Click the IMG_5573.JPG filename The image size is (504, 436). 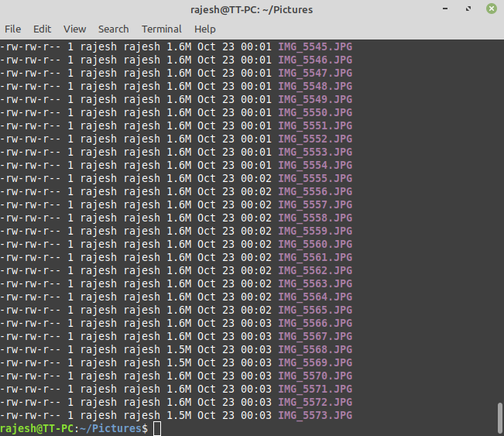[315, 416]
